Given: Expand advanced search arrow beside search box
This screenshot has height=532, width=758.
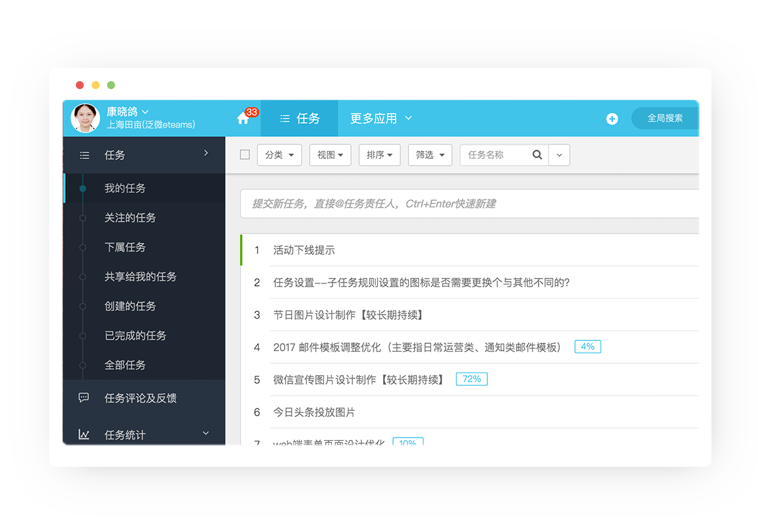Looking at the screenshot, I should tap(559, 155).
